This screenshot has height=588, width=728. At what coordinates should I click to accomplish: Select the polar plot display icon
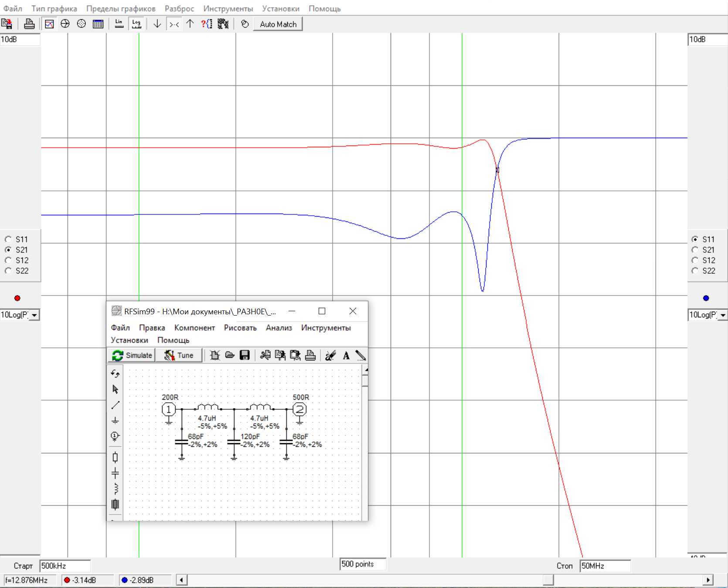tap(82, 24)
